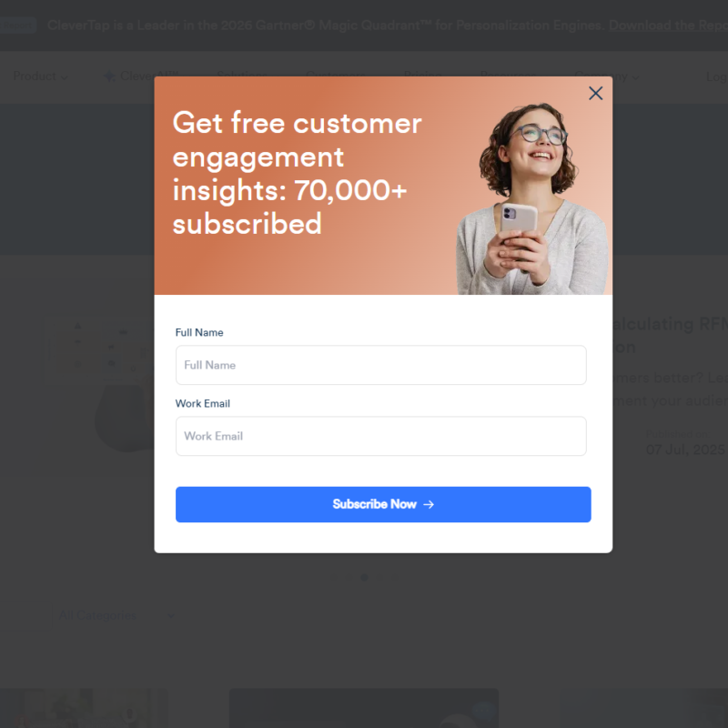Click the Full Name field label

pyautogui.click(x=199, y=332)
